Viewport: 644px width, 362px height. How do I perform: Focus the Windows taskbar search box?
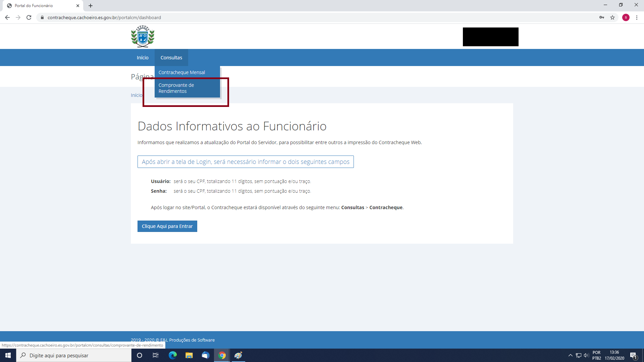[74, 355]
